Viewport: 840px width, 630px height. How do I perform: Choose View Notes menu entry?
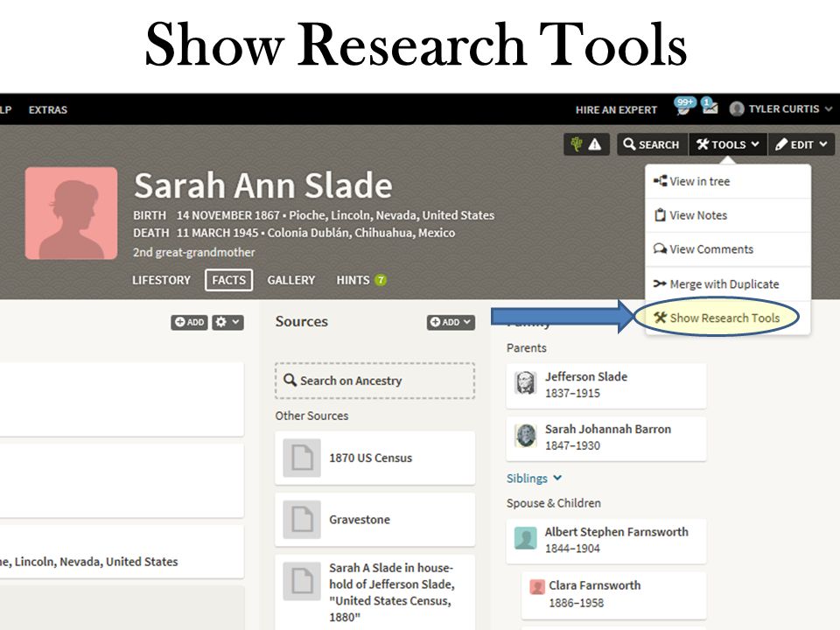(727, 215)
